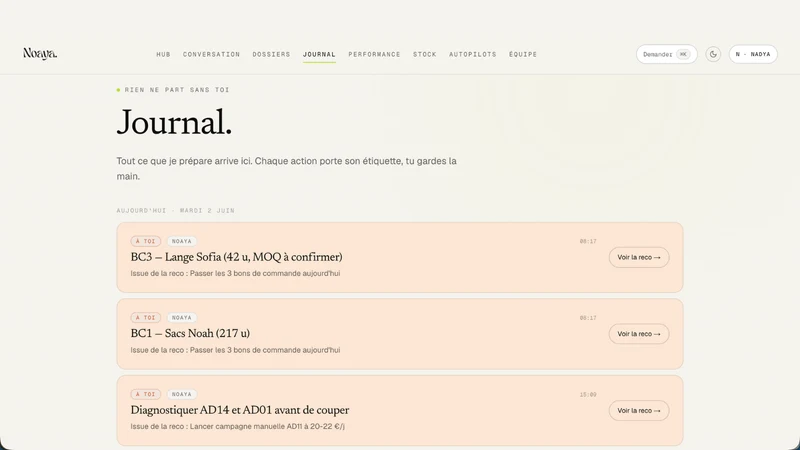Click timestamp on BC1 Sacs Noah card
The width and height of the screenshot is (800, 450).
pos(588,318)
